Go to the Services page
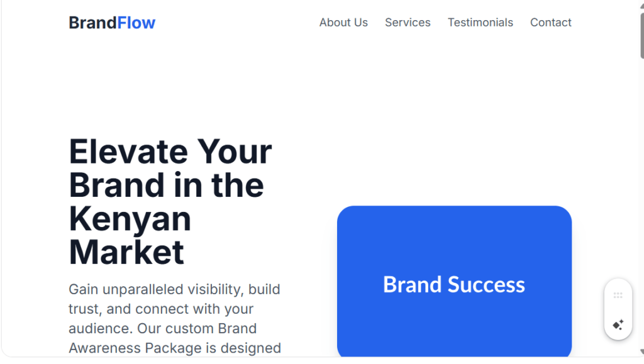 (x=408, y=23)
